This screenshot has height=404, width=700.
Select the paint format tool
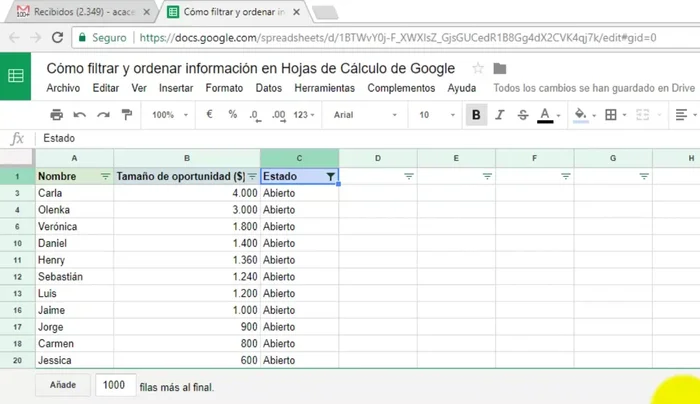(x=126, y=115)
